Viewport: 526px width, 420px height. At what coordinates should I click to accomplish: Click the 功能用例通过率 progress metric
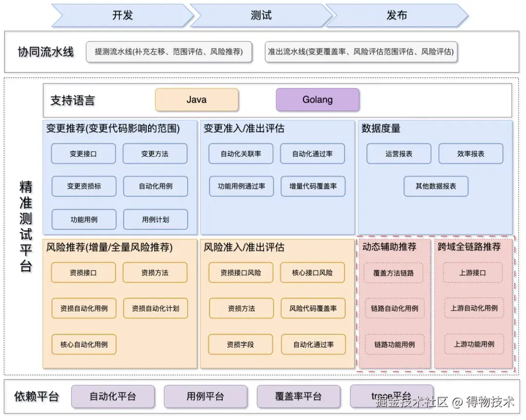point(241,186)
